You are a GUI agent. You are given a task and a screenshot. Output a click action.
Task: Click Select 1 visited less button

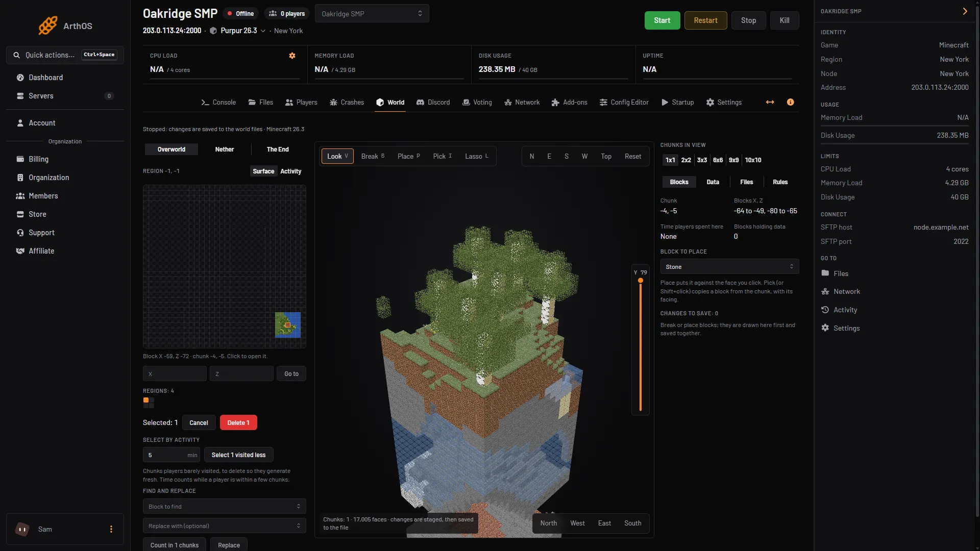point(238,455)
